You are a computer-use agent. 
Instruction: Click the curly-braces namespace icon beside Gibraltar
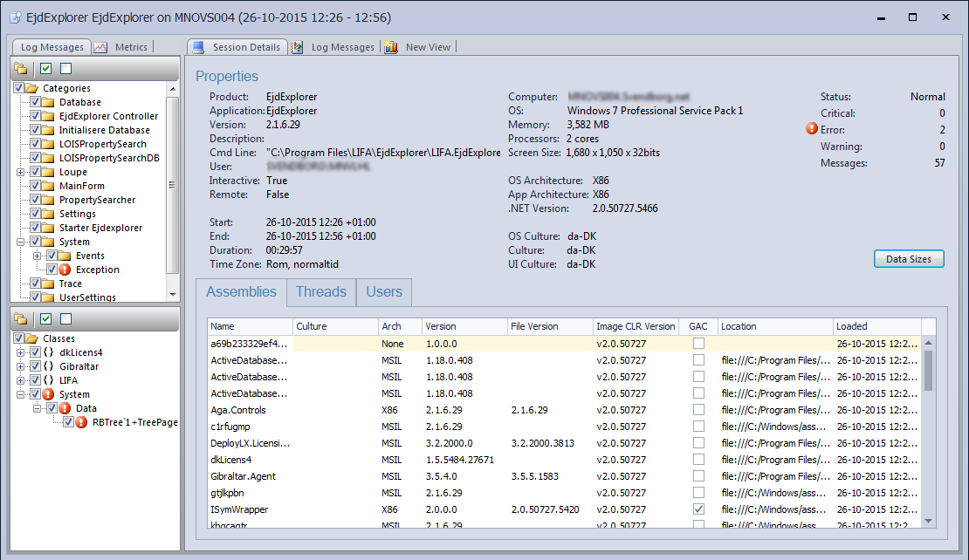[x=49, y=366]
